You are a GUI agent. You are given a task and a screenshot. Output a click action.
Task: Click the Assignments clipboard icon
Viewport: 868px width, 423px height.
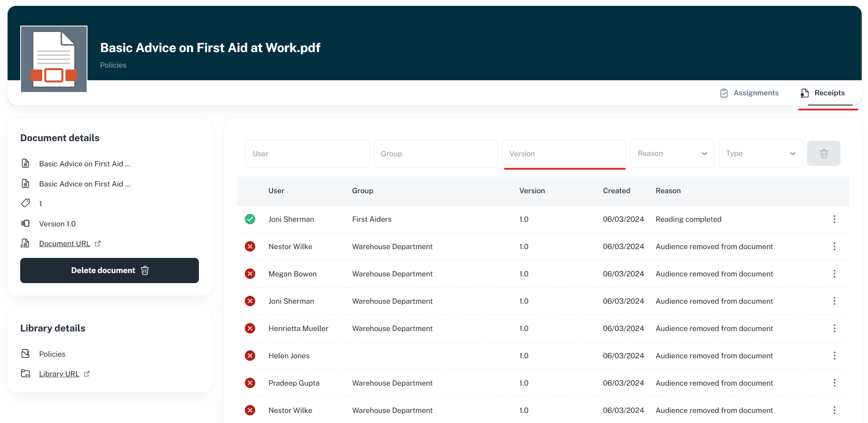(724, 93)
